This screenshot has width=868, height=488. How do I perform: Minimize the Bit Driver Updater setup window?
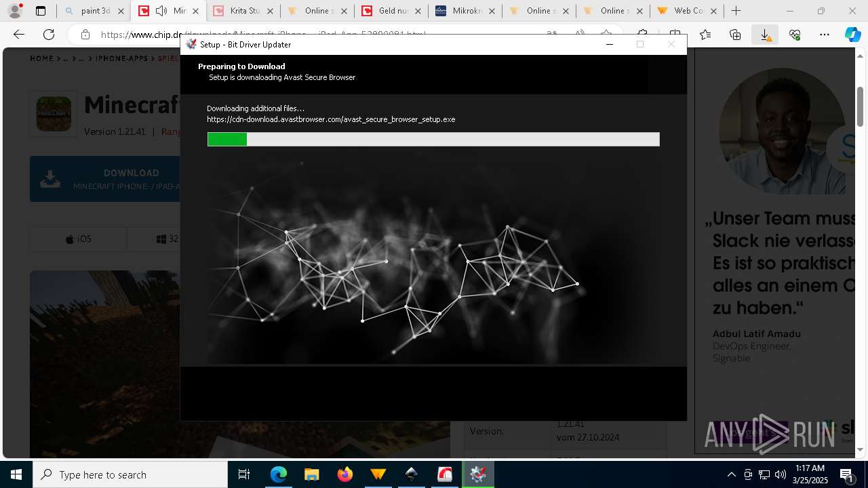pyautogui.click(x=610, y=44)
